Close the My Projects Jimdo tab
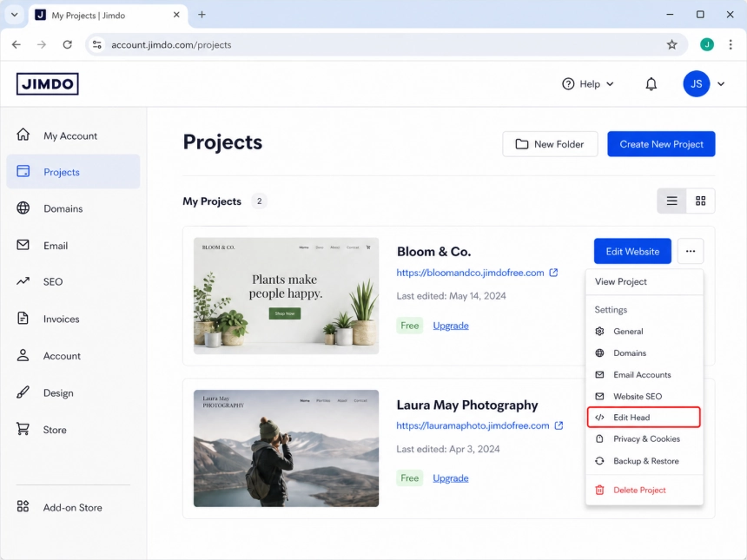Image resolution: width=747 pixels, height=560 pixels. [176, 15]
